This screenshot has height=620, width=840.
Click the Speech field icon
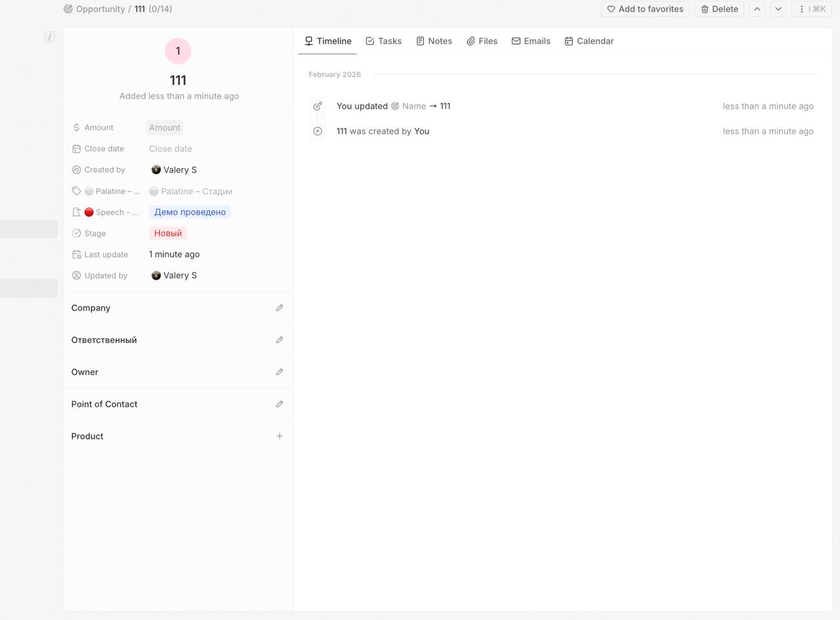point(76,212)
